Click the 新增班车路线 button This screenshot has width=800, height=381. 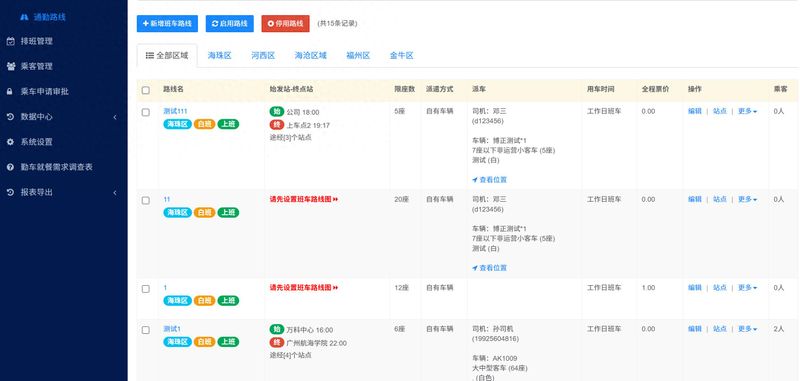click(x=167, y=23)
